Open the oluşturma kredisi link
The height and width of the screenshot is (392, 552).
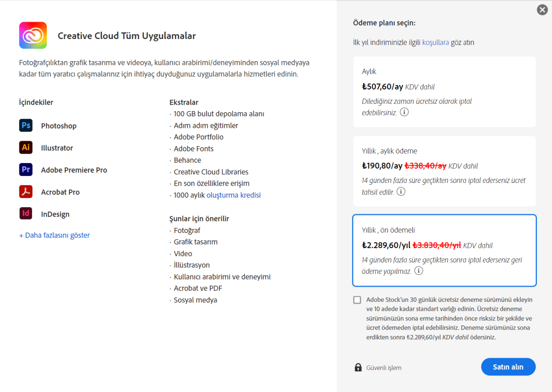coord(233,195)
